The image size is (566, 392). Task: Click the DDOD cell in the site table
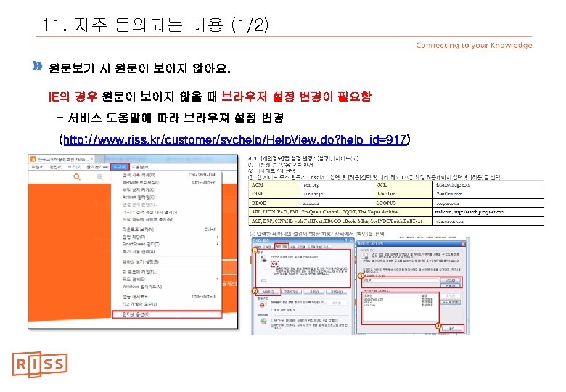point(274,203)
